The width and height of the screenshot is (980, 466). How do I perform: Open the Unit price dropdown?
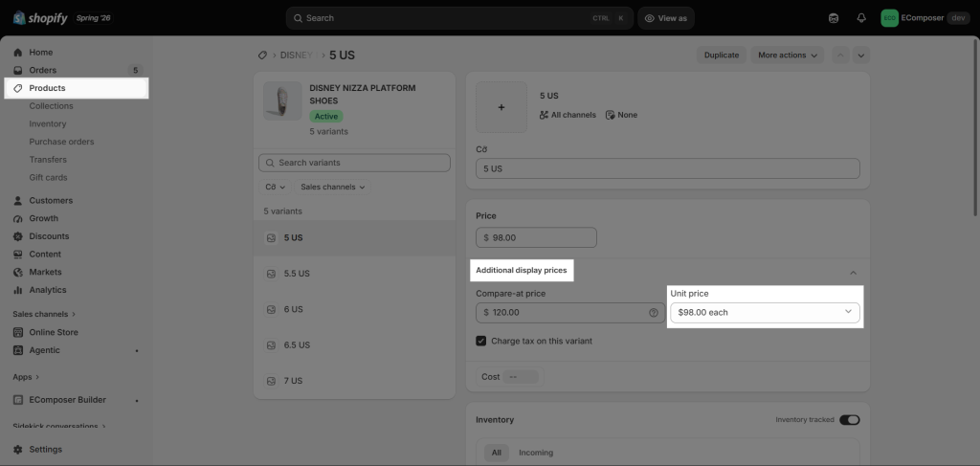point(765,312)
